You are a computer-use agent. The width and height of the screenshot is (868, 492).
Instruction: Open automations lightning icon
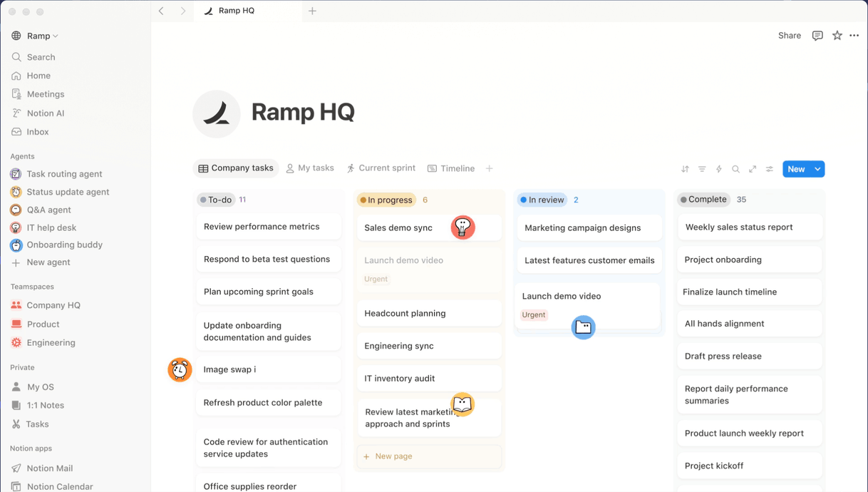[719, 169]
